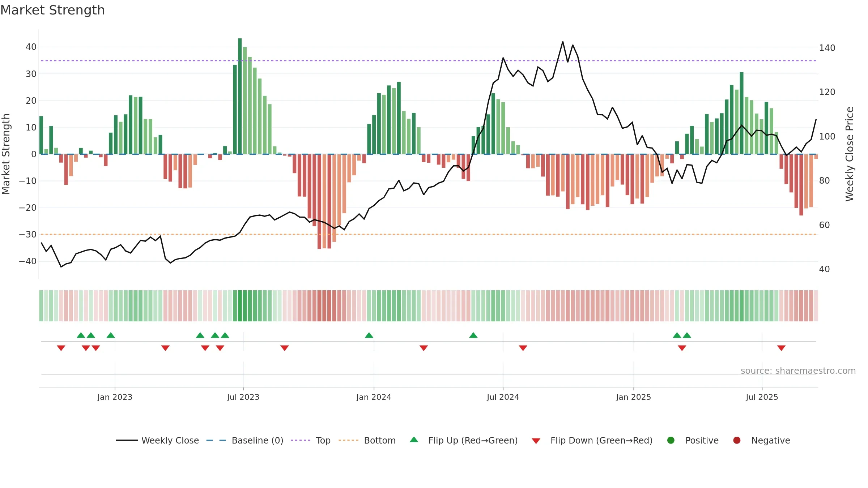Click the −40 left-axis tick label

[x=28, y=261]
